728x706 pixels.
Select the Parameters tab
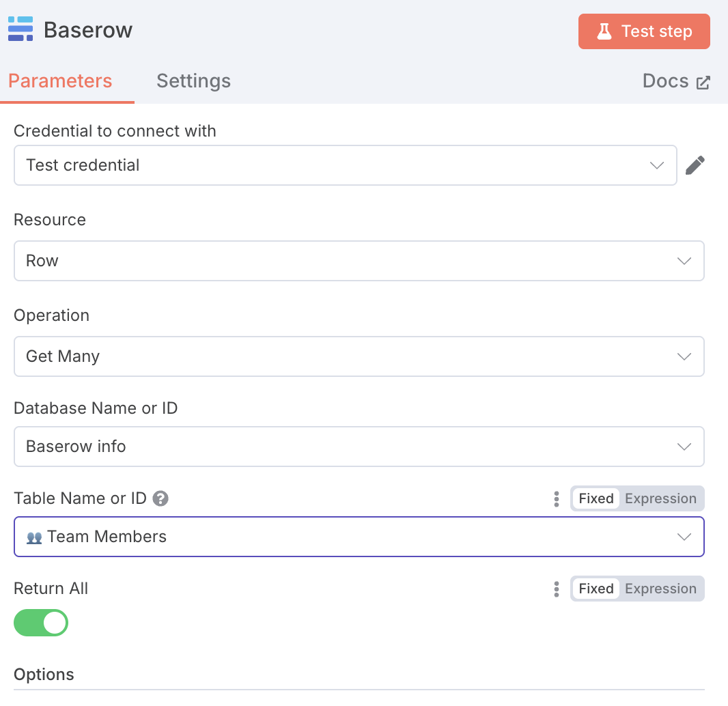click(x=60, y=81)
